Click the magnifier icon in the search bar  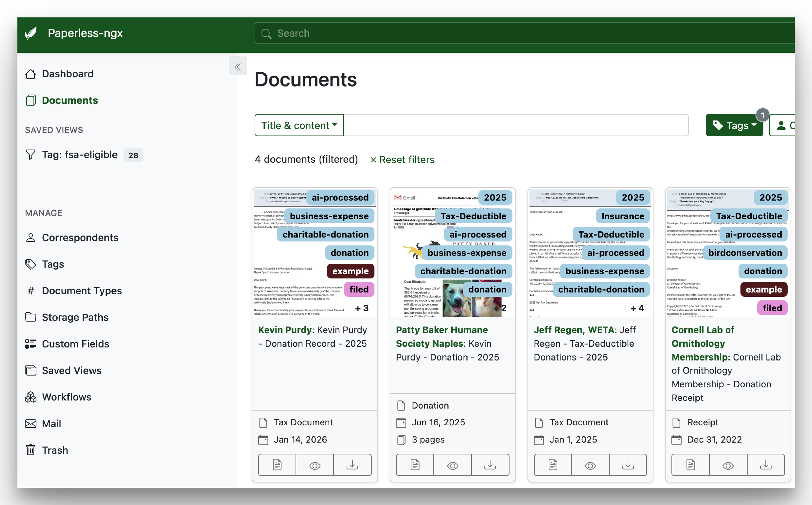(266, 33)
